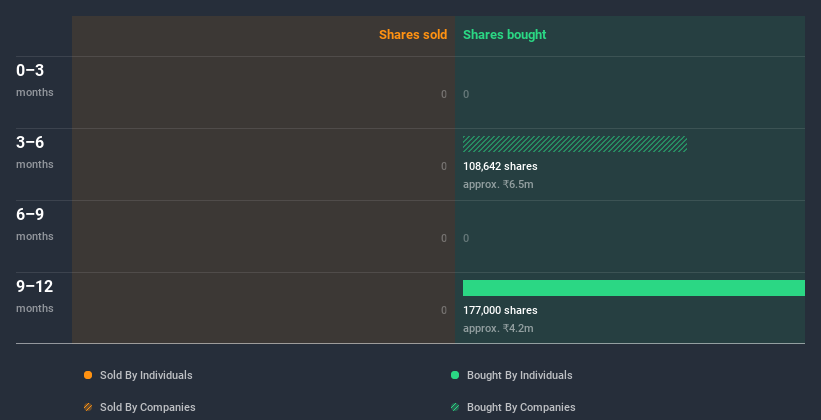The width and height of the screenshot is (821, 420).
Task: Click the 0–3 months row label
Action: (35, 80)
